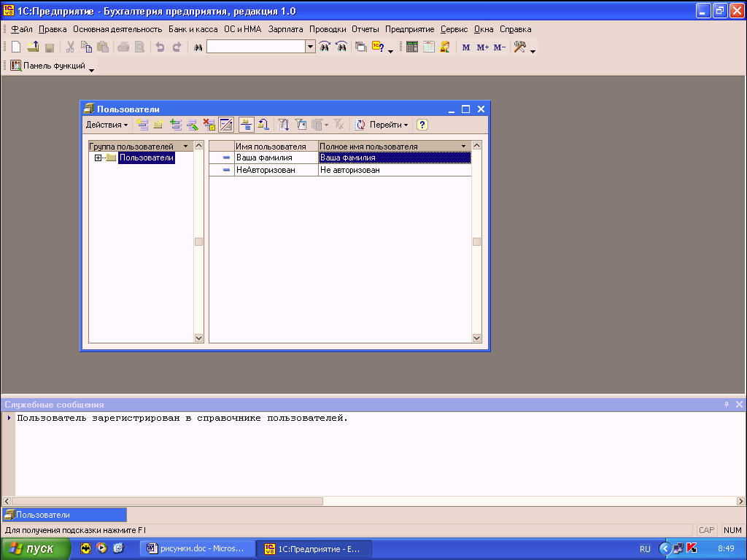Click the New document icon in main toolbar

tap(16, 47)
